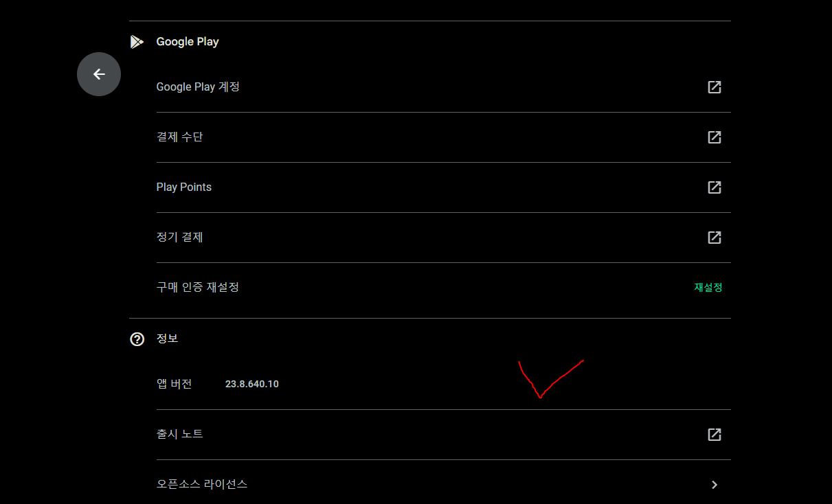
Task: Open the Google Play 계정 row
Action: [444, 87]
